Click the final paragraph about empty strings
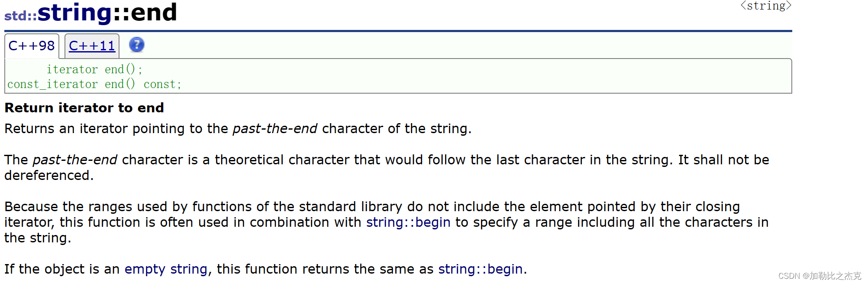Screen dimensions: 868x284 coord(264,269)
